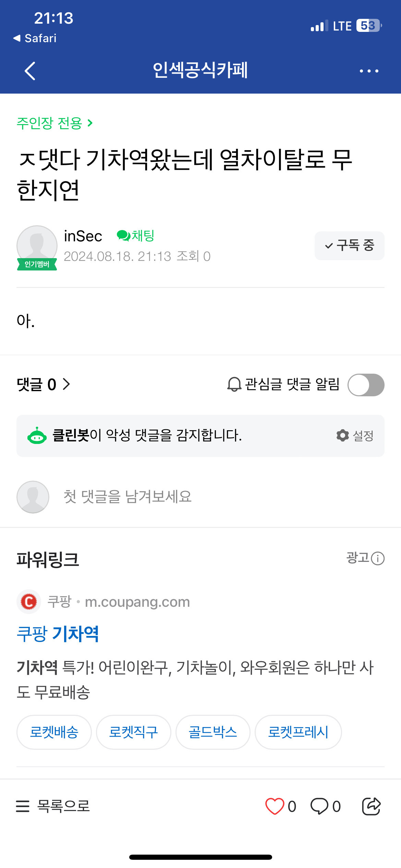Screen dimensions: 401x868
Task: Tap the 첫 댓글을 남겨보세요 comment field
Action: (x=127, y=497)
